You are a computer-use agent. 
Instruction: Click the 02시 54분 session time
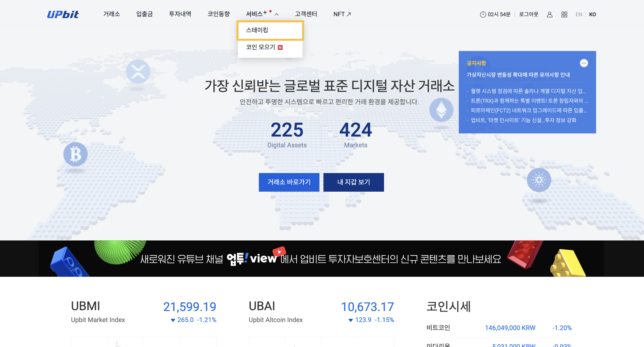(x=499, y=15)
